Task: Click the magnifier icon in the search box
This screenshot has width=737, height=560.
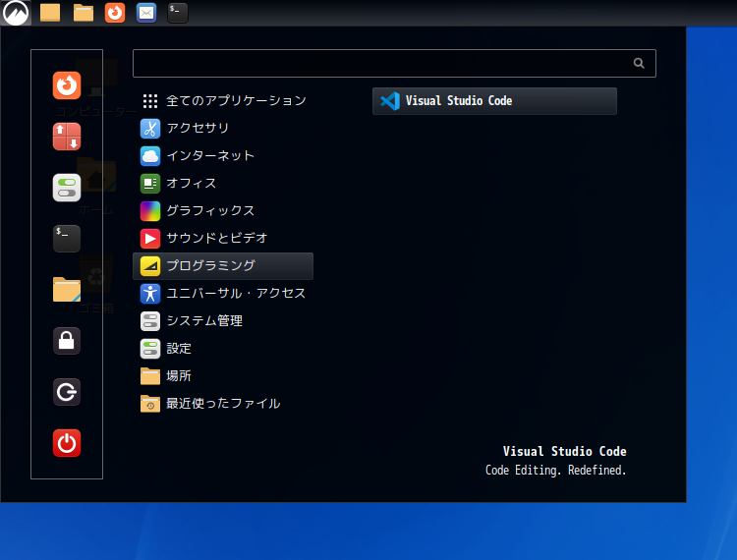Action: coord(639,64)
